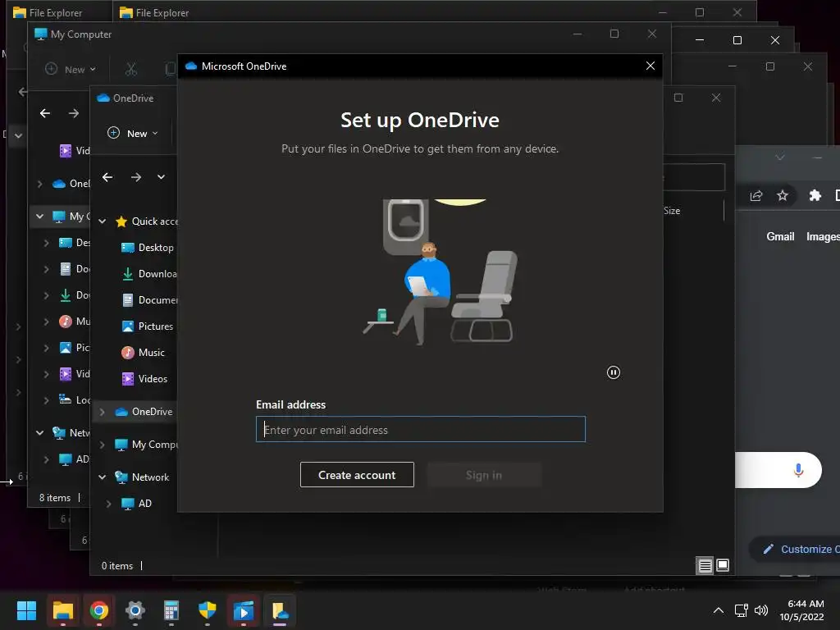Select AD computer under Network

point(137,504)
